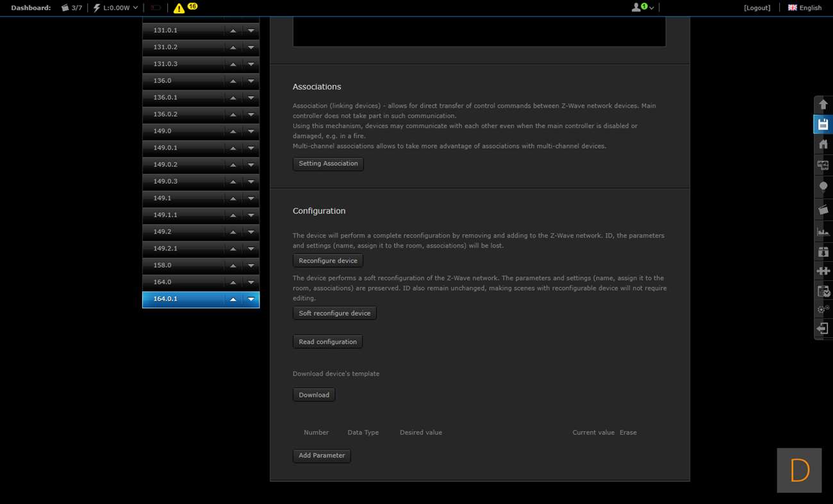Move device 149.0 up with arrow
This screenshot has height=504, width=833.
tap(233, 131)
